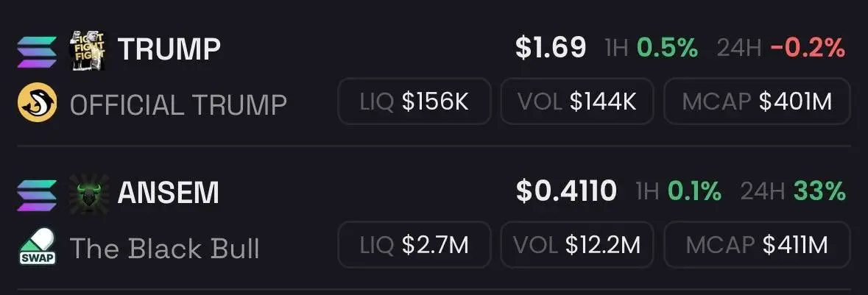This screenshot has height=295, width=868.
Task: Click the LIQ $2.7M badge
Action: click(414, 245)
